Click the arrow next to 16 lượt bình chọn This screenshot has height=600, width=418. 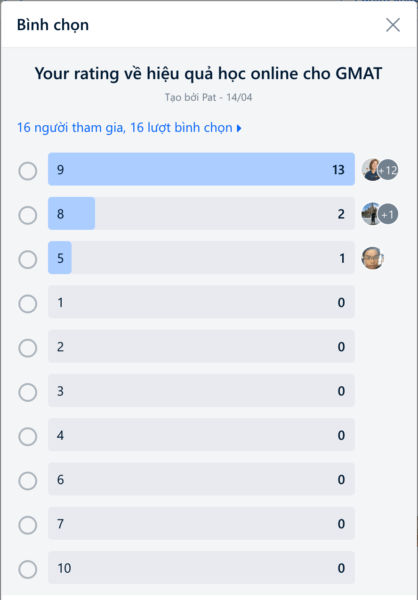click(239, 128)
